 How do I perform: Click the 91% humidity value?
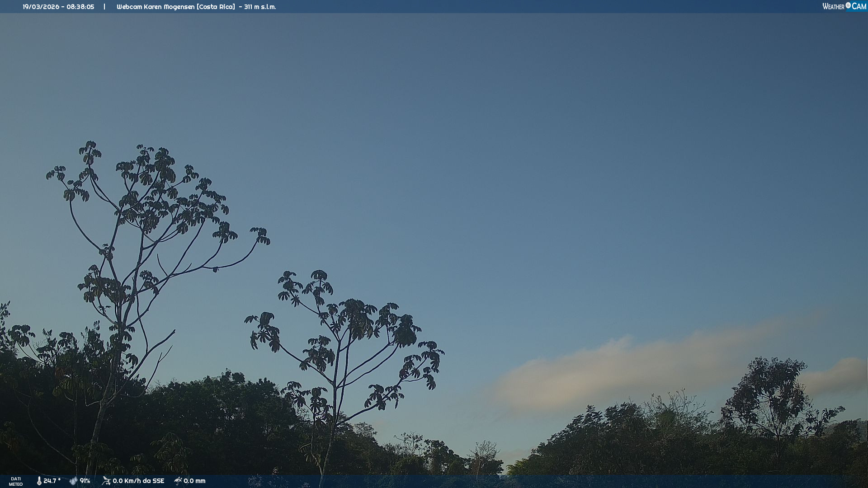tap(85, 481)
